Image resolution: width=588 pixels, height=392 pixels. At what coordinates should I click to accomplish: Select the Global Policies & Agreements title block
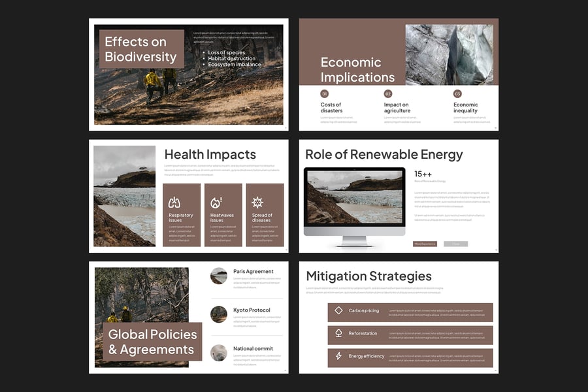click(152, 342)
